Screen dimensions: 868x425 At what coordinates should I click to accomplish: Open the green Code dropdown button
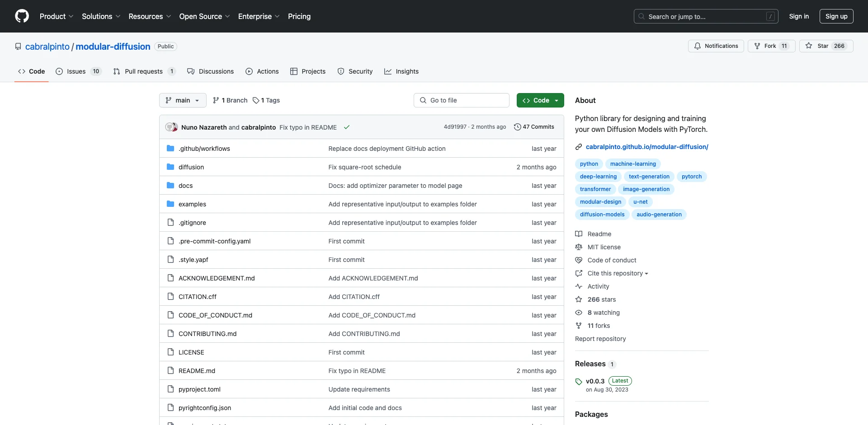click(x=540, y=100)
